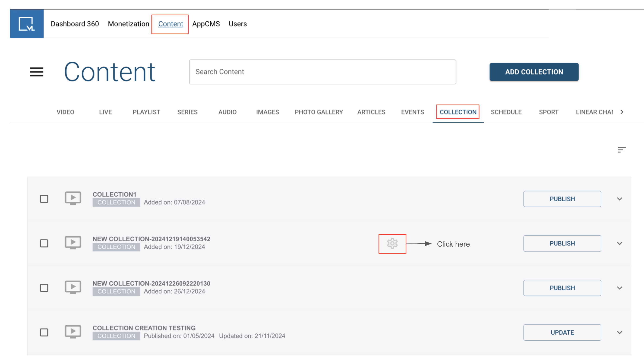
Task: Expand the COLLECTION1 row chevron
Action: tap(619, 199)
